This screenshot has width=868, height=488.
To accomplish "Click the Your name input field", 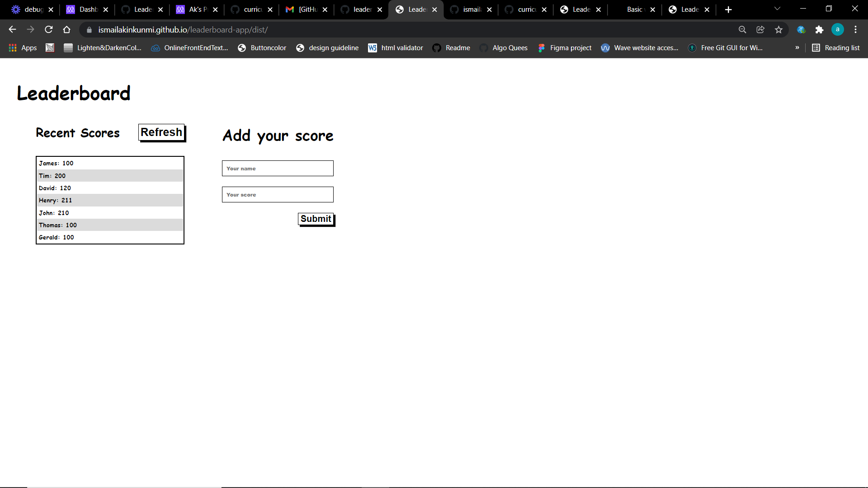I will [277, 168].
